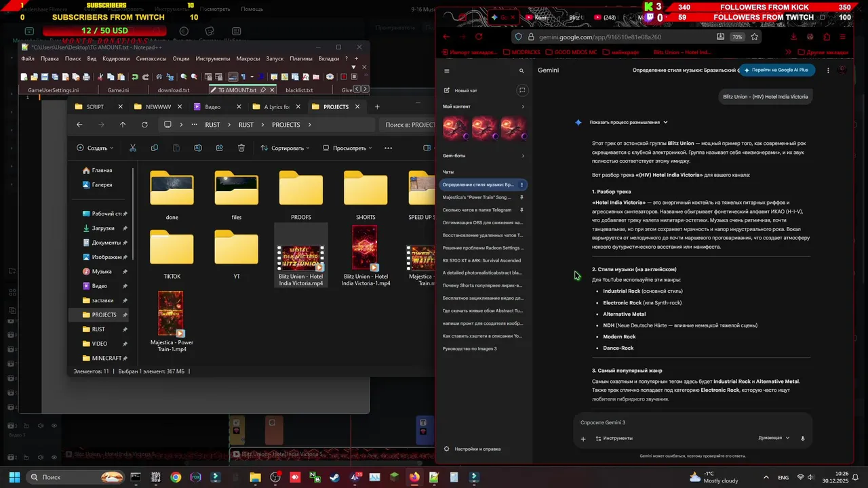This screenshot has width=868, height=488.
Task: Open Настройки и справка in Gemini
Action: click(472, 449)
